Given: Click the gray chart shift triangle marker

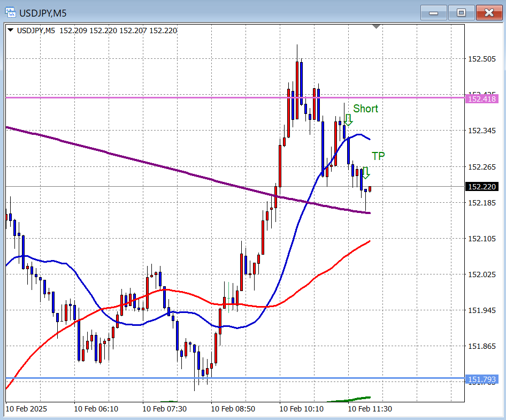Looking at the screenshot, I should (377, 26).
